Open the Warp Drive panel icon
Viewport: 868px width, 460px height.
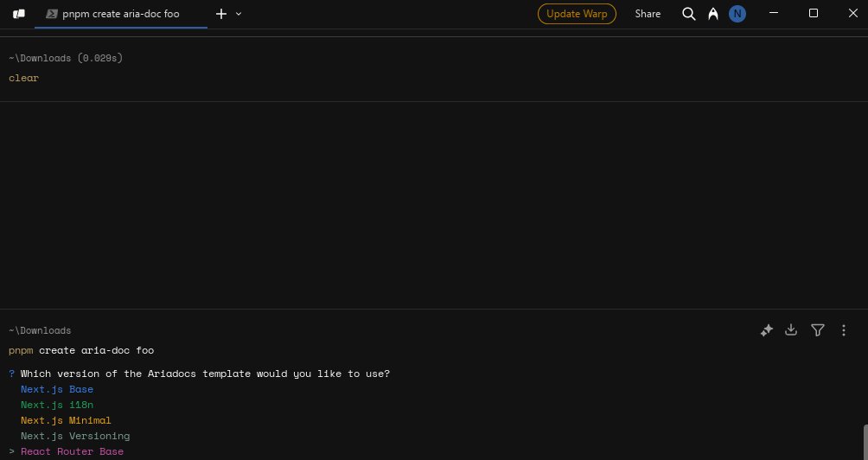[19, 14]
